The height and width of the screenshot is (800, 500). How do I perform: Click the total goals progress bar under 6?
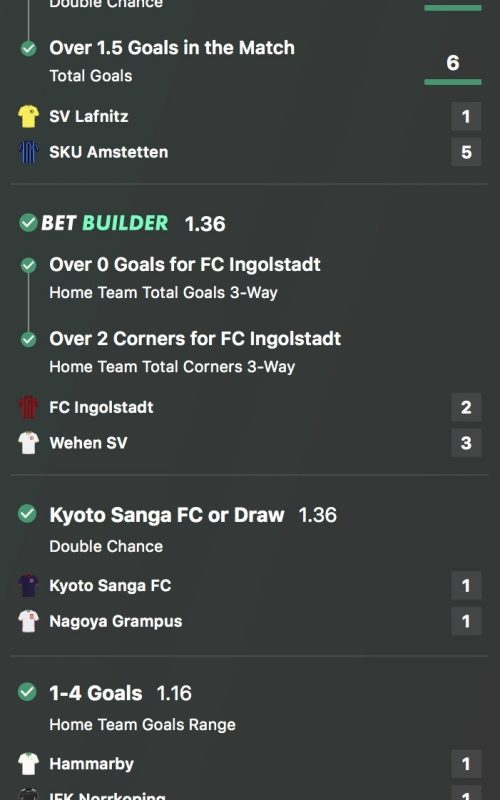[453, 82]
